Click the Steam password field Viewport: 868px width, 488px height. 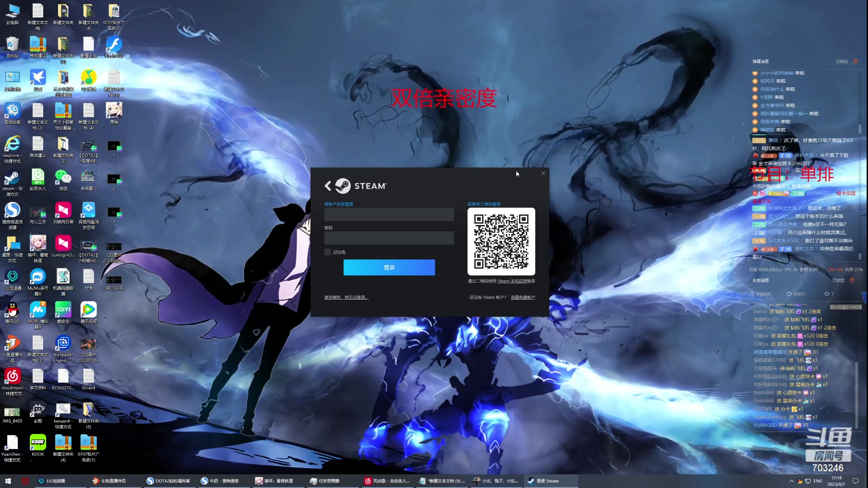coord(389,238)
